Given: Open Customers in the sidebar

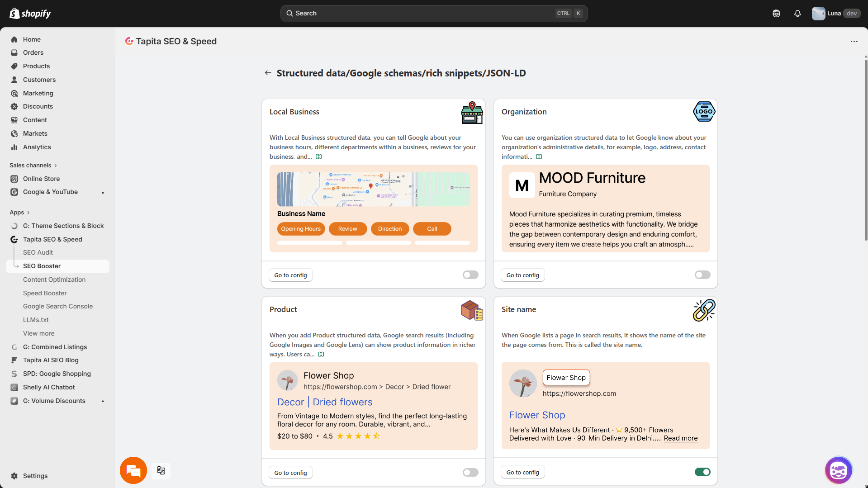Looking at the screenshot, I should pyautogui.click(x=39, y=80).
